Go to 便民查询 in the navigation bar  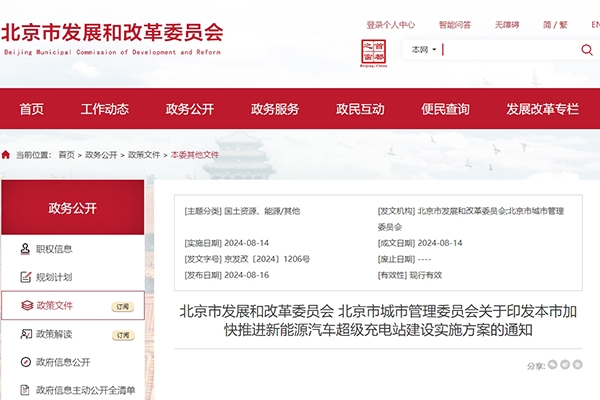(445, 109)
